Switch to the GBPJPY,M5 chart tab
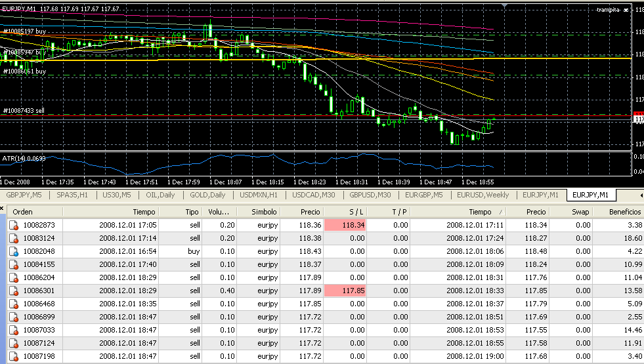 click(24, 195)
